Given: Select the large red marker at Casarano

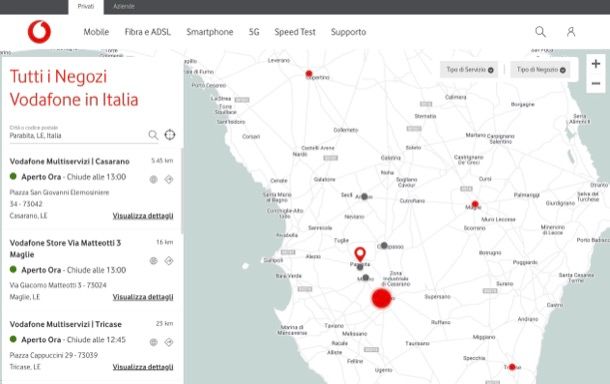Looking at the screenshot, I should 381,298.
